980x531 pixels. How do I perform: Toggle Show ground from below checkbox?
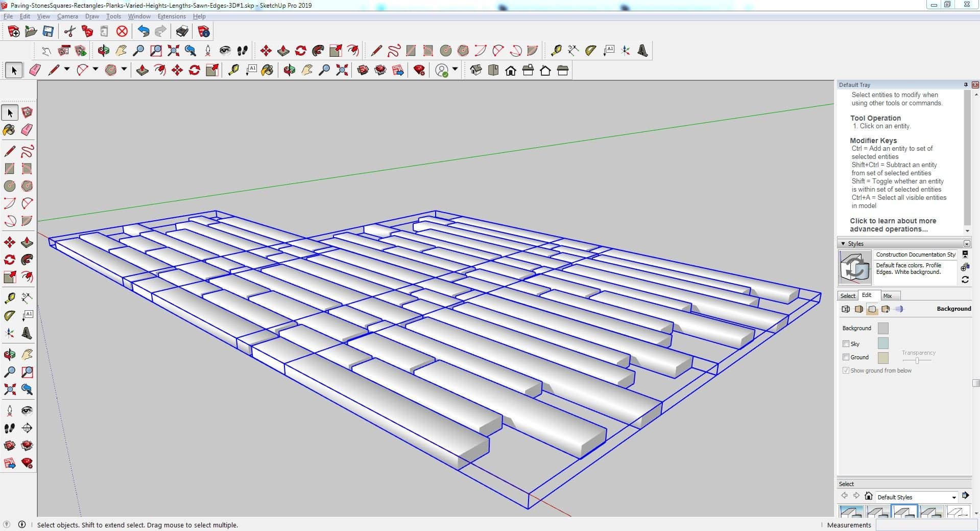(x=846, y=371)
